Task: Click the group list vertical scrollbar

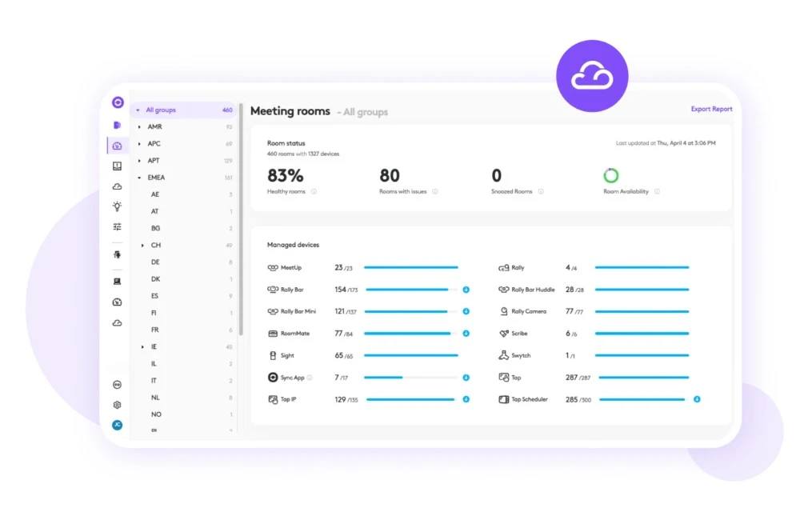Action: click(x=241, y=219)
